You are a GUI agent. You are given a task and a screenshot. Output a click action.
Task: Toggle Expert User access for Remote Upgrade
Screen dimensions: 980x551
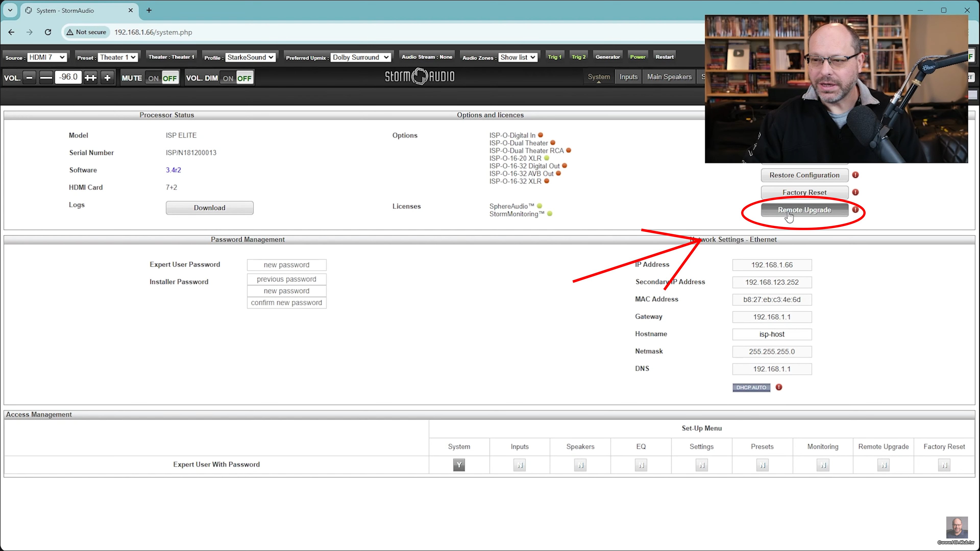click(883, 465)
